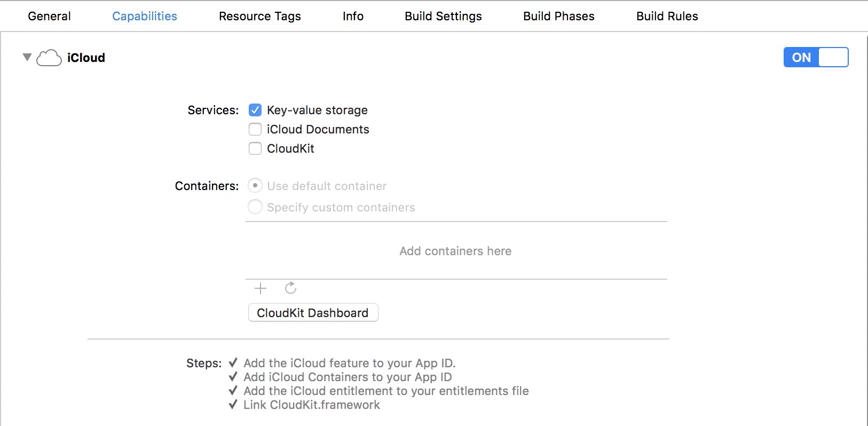Image resolution: width=868 pixels, height=426 pixels.
Task: Uncheck Key-value storage checkbox
Action: point(255,110)
